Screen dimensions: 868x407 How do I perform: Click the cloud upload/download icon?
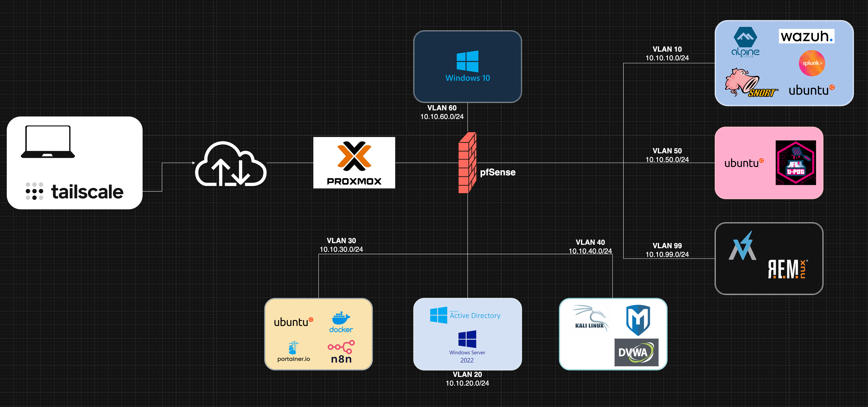click(231, 164)
